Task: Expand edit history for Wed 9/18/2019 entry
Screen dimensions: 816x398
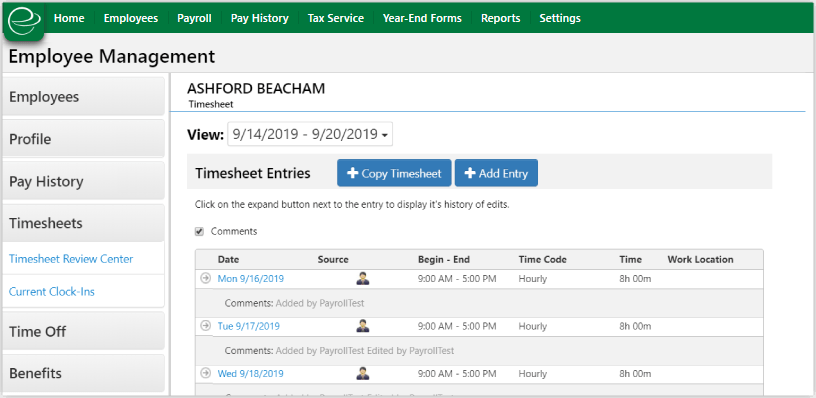Action: tap(206, 373)
